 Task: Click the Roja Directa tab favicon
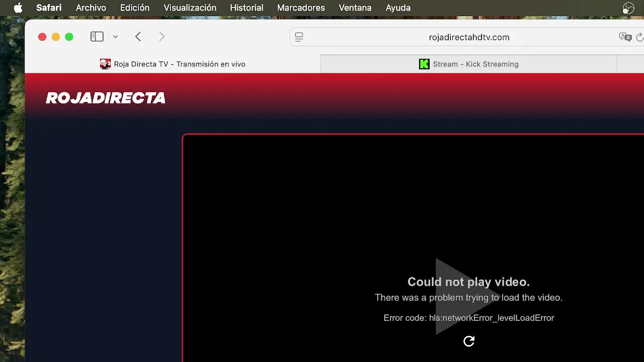pos(105,64)
